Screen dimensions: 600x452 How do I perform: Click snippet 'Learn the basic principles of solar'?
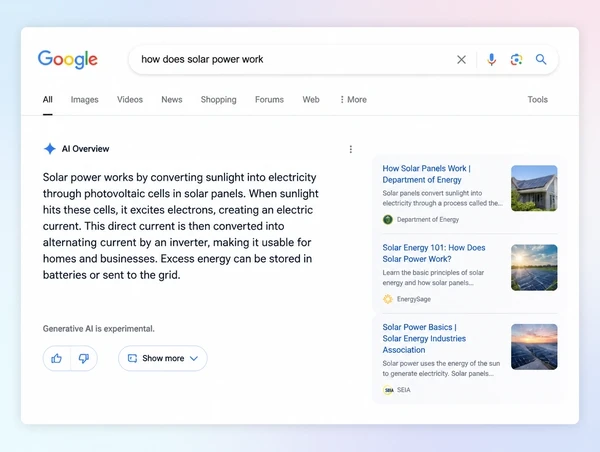[433, 278]
